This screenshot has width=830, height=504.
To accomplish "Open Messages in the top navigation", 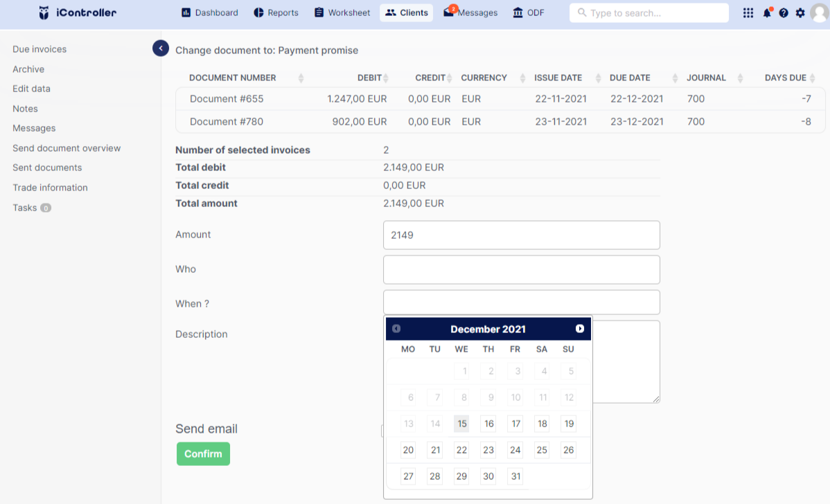I will click(470, 12).
